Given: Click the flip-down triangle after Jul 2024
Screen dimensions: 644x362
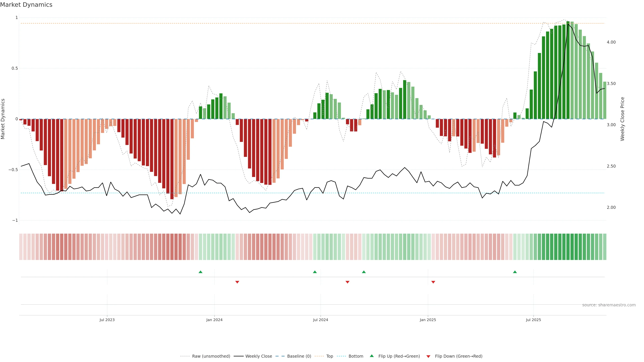Looking at the screenshot, I should (347, 282).
